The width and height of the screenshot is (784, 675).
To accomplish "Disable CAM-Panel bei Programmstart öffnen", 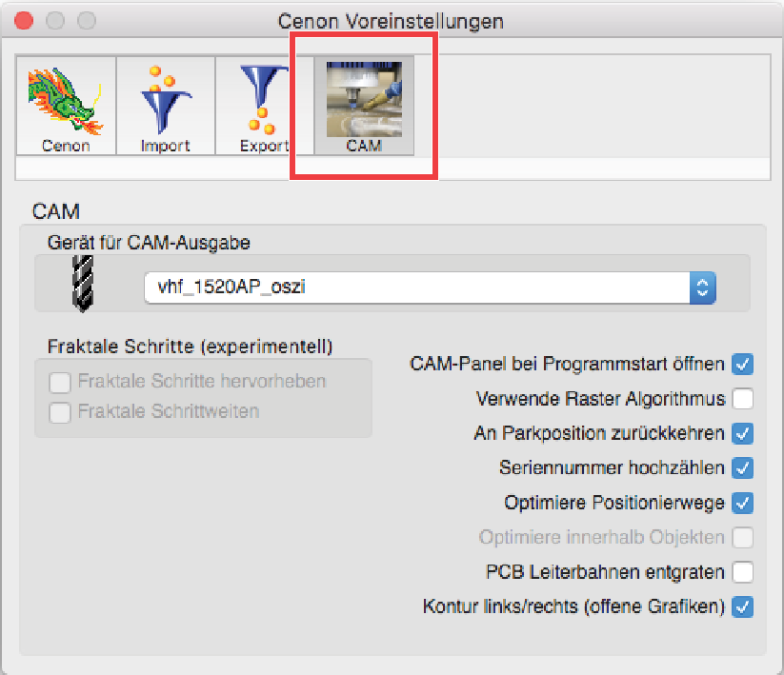I will click(x=742, y=364).
